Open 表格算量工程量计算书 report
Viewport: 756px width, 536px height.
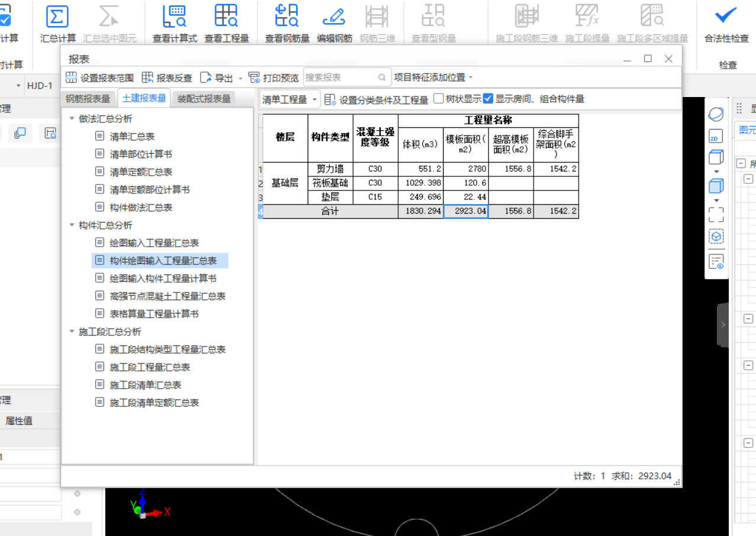click(154, 314)
